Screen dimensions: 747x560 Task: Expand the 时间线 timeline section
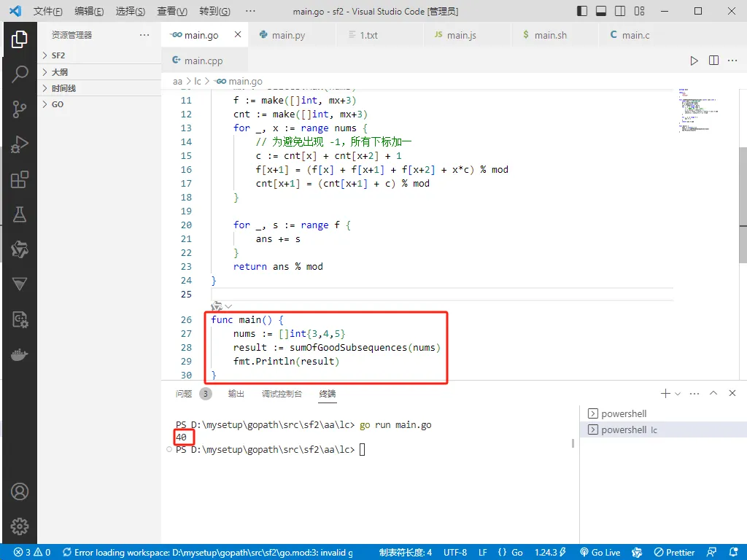99,88
